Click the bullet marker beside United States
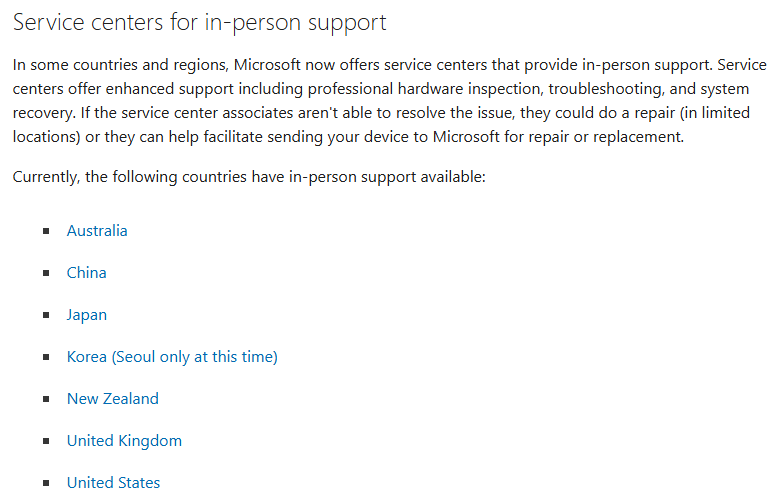Screen dimensions: 776x504 tap(46, 483)
